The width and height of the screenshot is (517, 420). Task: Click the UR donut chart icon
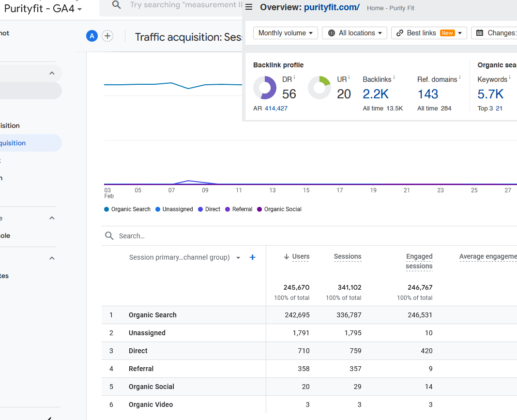(319, 88)
